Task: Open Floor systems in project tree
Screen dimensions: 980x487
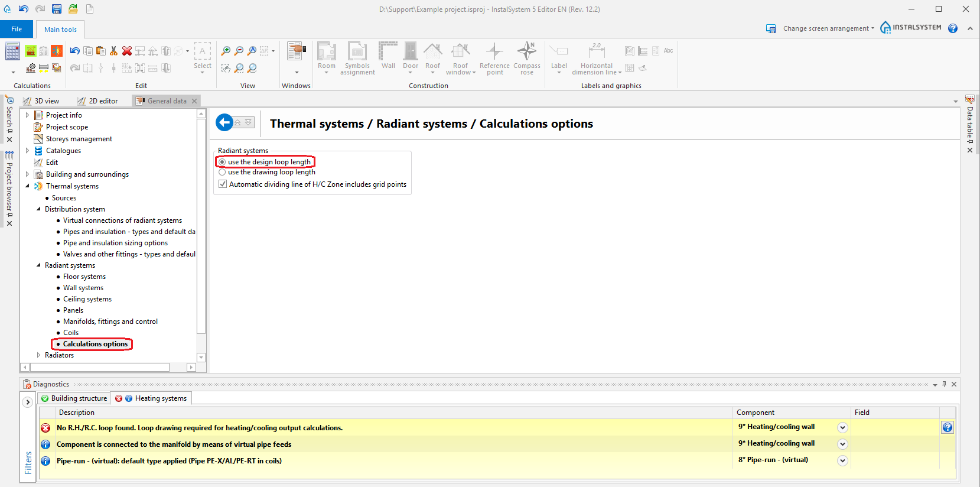Action: pyautogui.click(x=84, y=277)
